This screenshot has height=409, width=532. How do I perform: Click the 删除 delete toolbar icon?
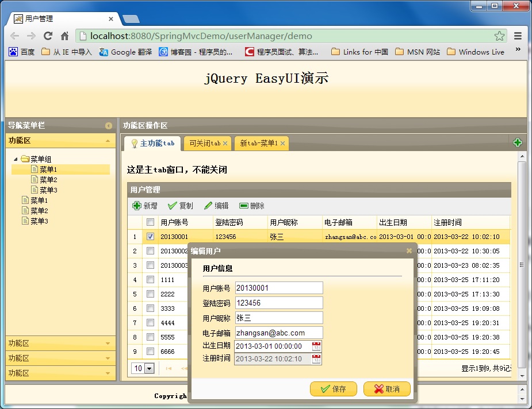click(244, 206)
